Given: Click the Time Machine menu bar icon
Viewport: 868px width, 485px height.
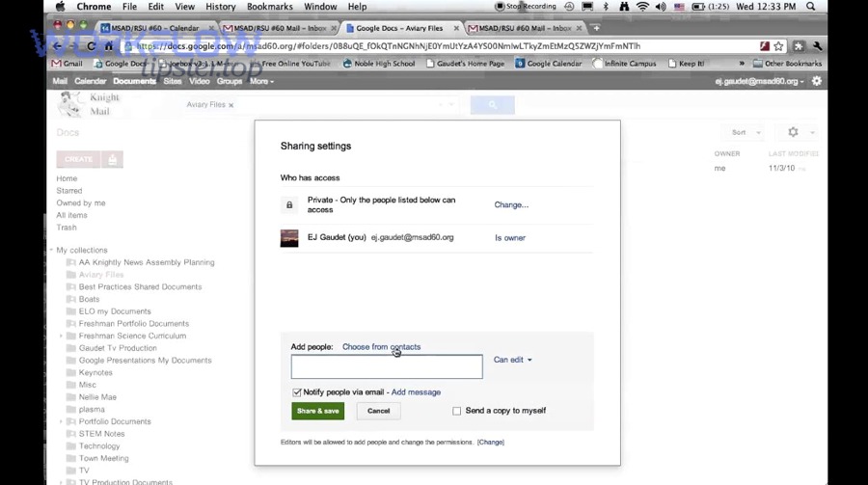Looking at the screenshot, I should (x=569, y=7).
